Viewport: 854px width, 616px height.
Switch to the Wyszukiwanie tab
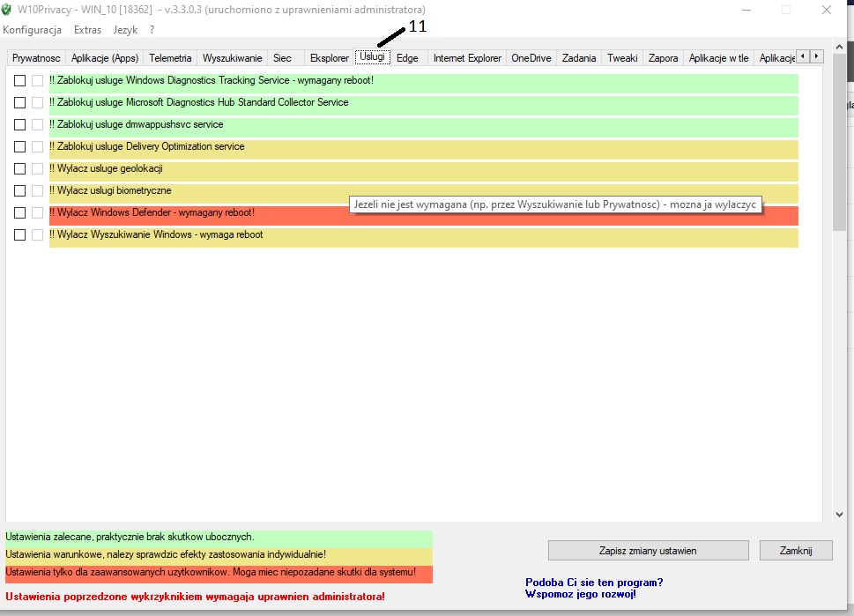point(232,58)
